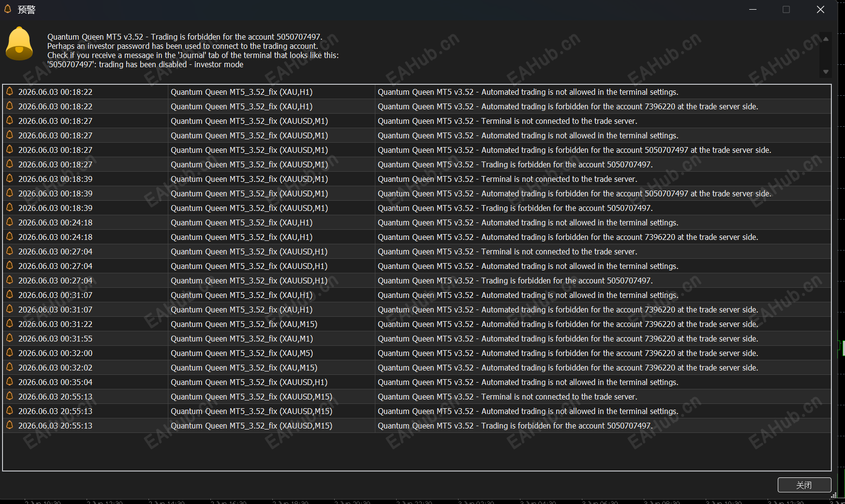Click bell icon on the 00:35:04 alert row
Image resolution: width=845 pixels, height=504 pixels.
(x=10, y=382)
